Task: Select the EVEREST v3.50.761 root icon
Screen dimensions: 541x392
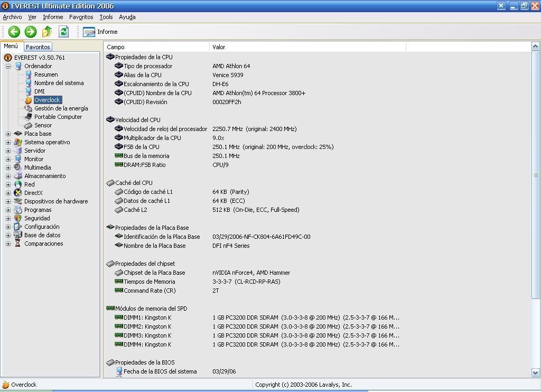Action: coord(7,58)
